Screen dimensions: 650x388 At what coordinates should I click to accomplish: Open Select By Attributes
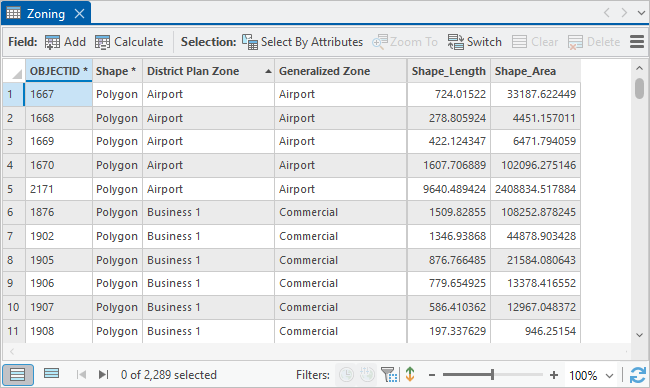302,42
